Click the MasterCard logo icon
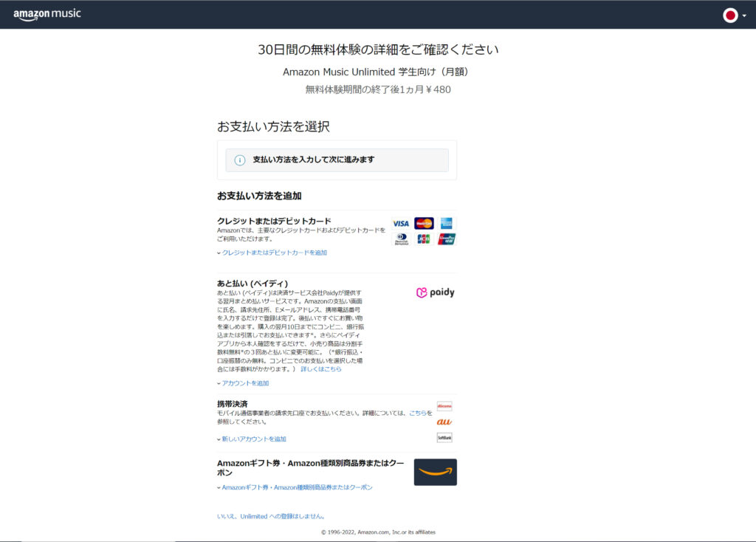The height and width of the screenshot is (542, 756). pyautogui.click(x=424, y=223)
